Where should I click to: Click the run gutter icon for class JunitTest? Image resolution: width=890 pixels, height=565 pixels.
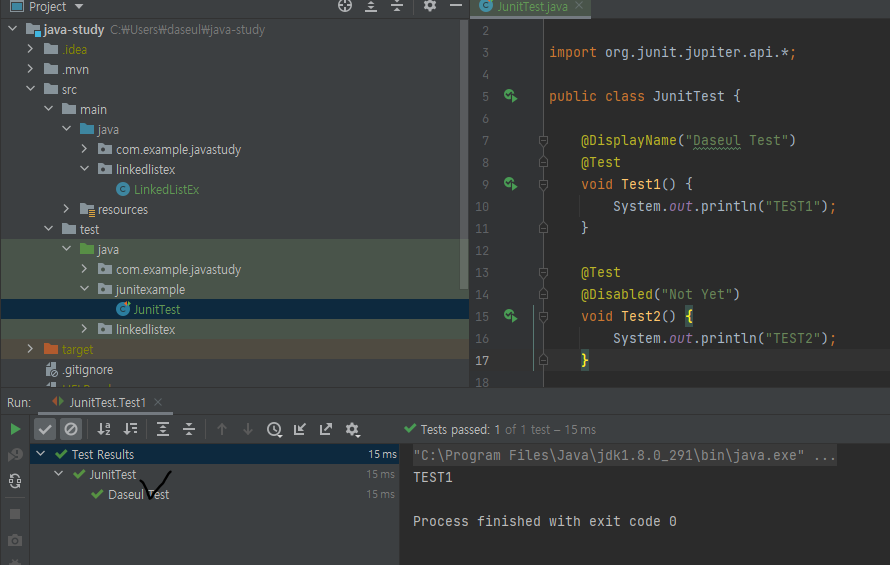[x=511, y=95]
